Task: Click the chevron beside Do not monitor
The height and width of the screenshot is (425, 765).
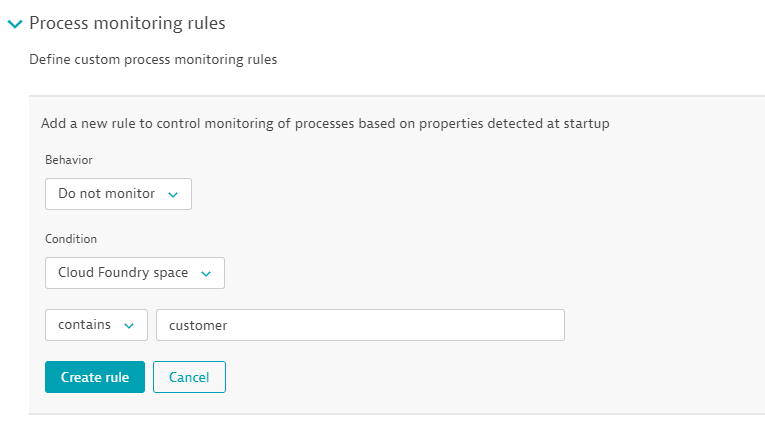Action: 173,195
